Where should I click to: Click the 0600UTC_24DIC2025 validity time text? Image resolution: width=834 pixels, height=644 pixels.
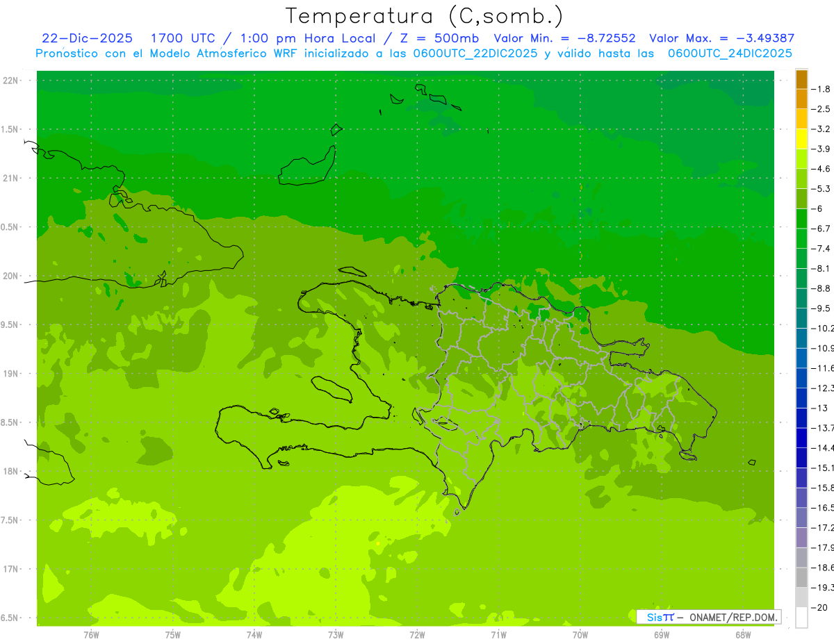tap(730, 53)
